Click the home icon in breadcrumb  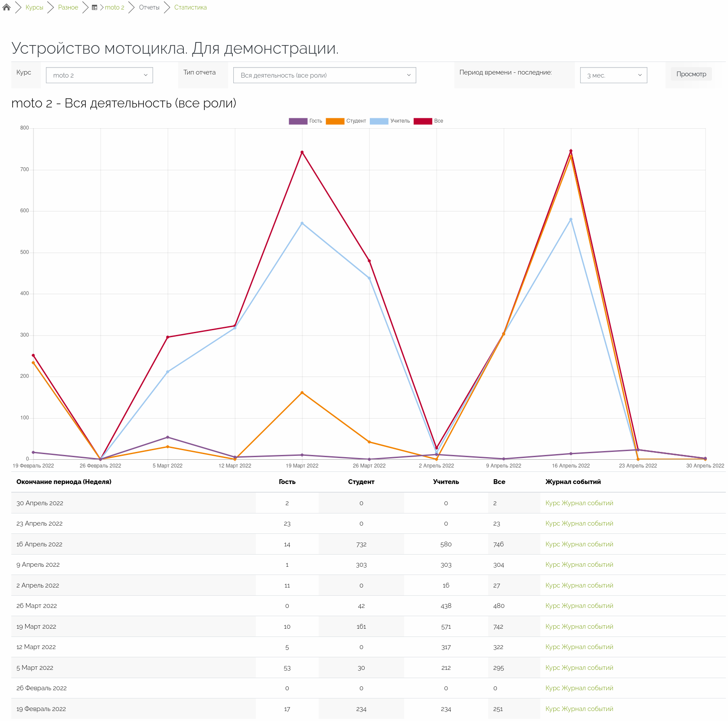[7, 7]
